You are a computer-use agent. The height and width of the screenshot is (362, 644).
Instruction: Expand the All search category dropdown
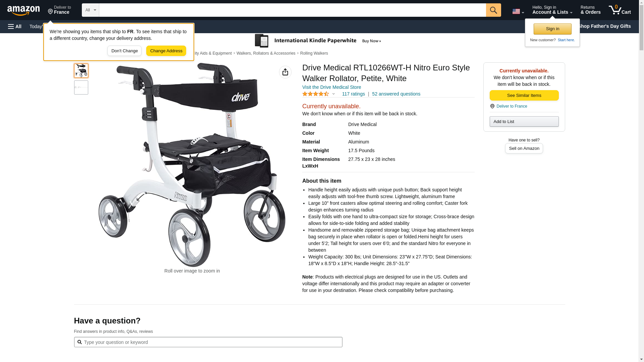(91, 10)
